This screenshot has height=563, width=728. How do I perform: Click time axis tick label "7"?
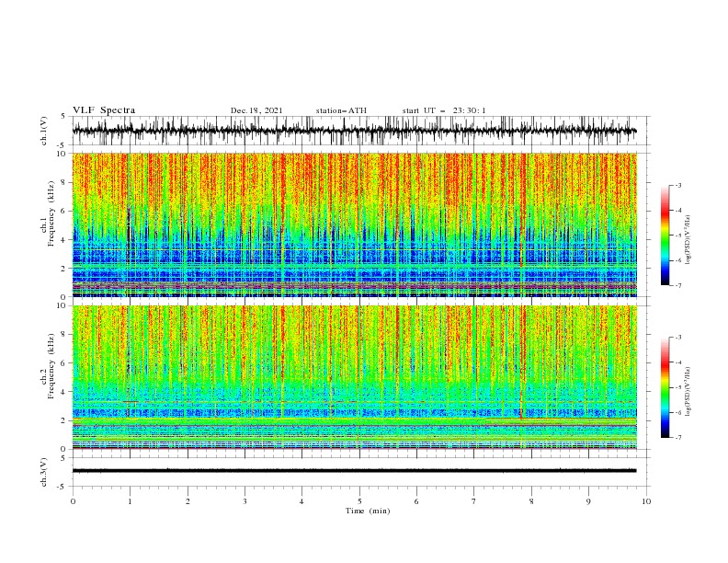474,501
